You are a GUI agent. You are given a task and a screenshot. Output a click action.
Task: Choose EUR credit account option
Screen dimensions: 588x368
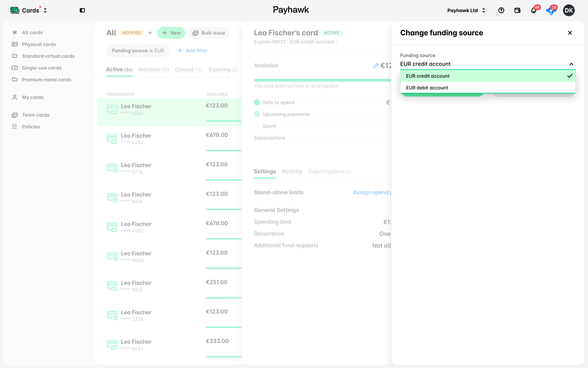[488, 76]
